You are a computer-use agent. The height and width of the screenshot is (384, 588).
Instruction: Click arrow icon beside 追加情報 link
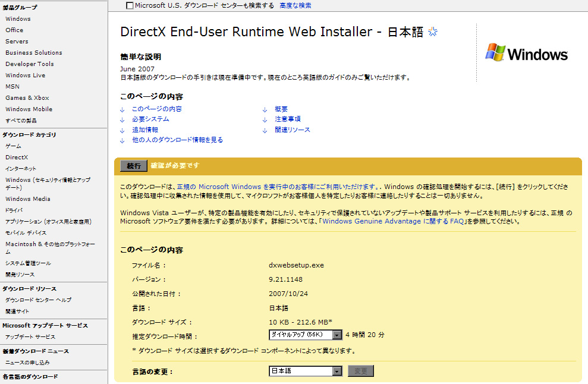[x=122, y=131]
